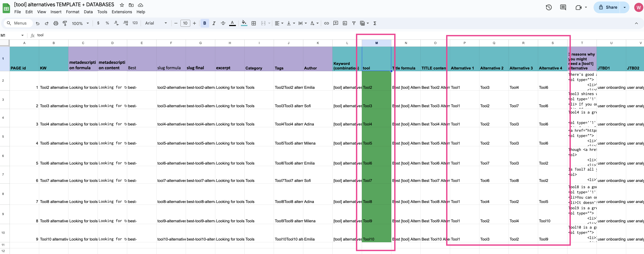Start a meeting with camera icon
The image size is (644, 254).
(578, 7)
